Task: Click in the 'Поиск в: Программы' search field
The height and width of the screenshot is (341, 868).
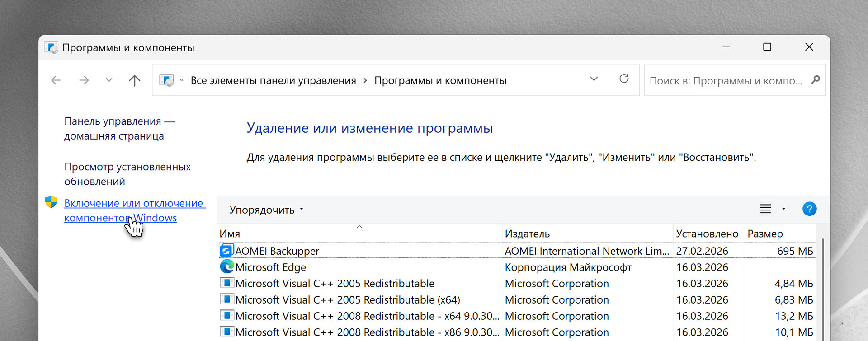Action: click(726, 81)
